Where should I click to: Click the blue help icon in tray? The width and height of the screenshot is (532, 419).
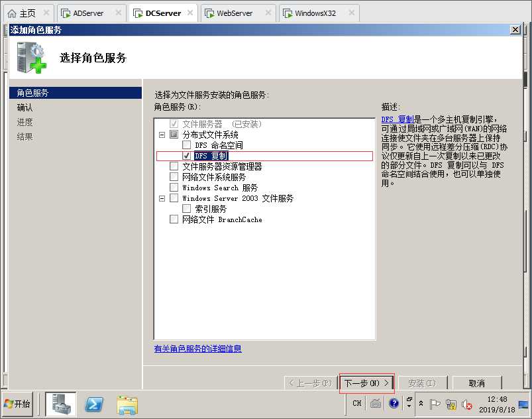click(394, 403)
